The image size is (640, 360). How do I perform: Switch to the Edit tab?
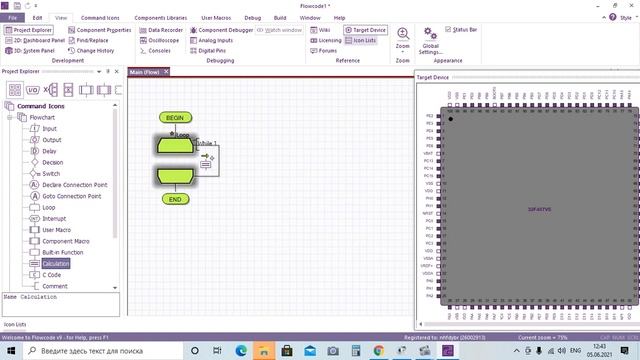(37, 18)
